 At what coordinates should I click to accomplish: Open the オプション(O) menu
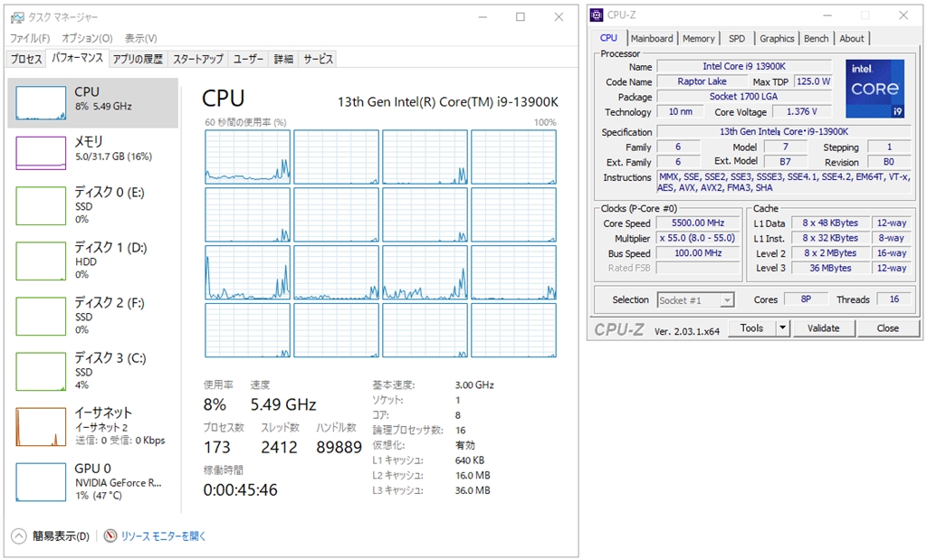click(x=87, y=38)
